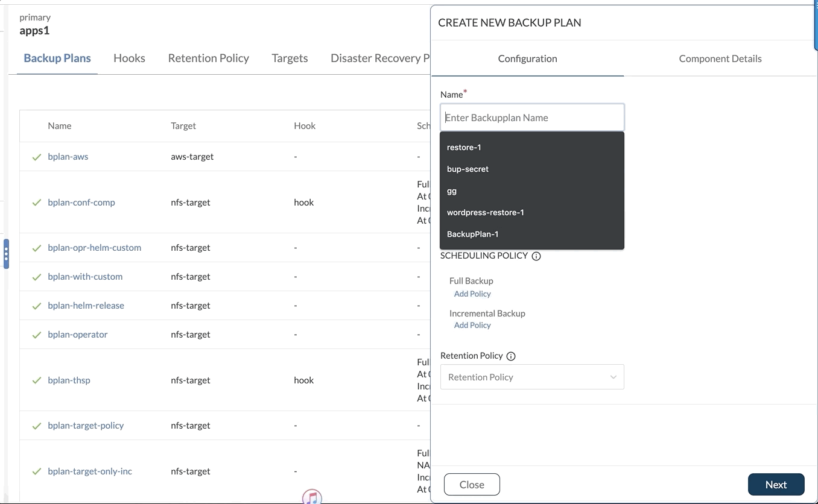Open the bplan-thsp link
The image size is (818, 504).
coord(69,380)
